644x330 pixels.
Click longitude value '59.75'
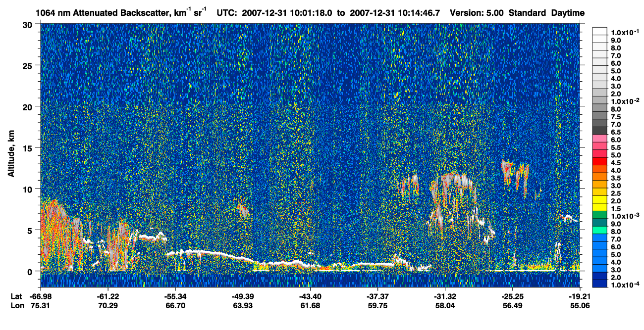click(377, 306)
